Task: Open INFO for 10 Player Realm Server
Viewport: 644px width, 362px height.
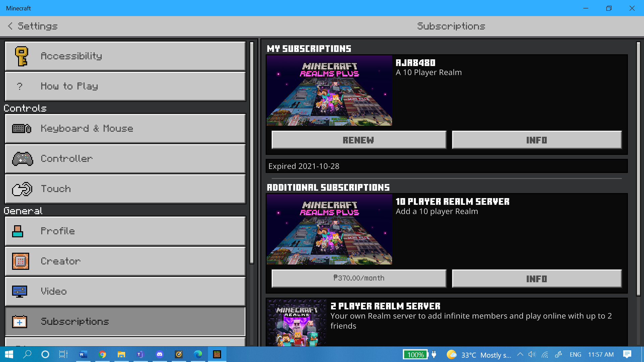Action: [537, 279]
